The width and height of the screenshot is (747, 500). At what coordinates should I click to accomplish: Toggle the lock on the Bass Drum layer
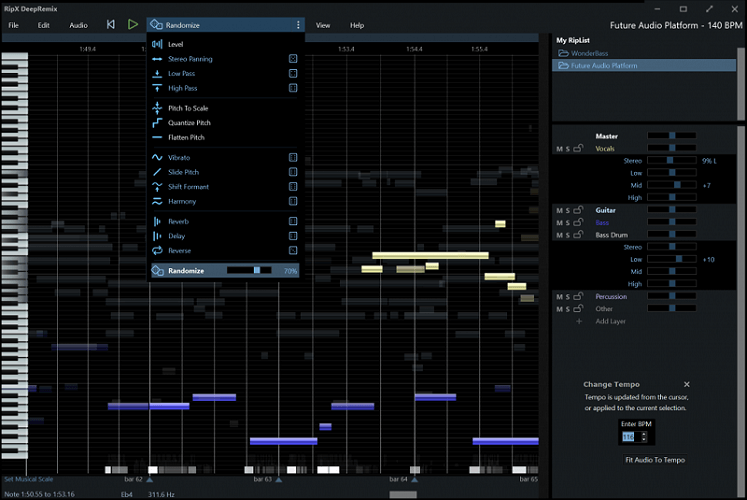(x=578, y=235)
